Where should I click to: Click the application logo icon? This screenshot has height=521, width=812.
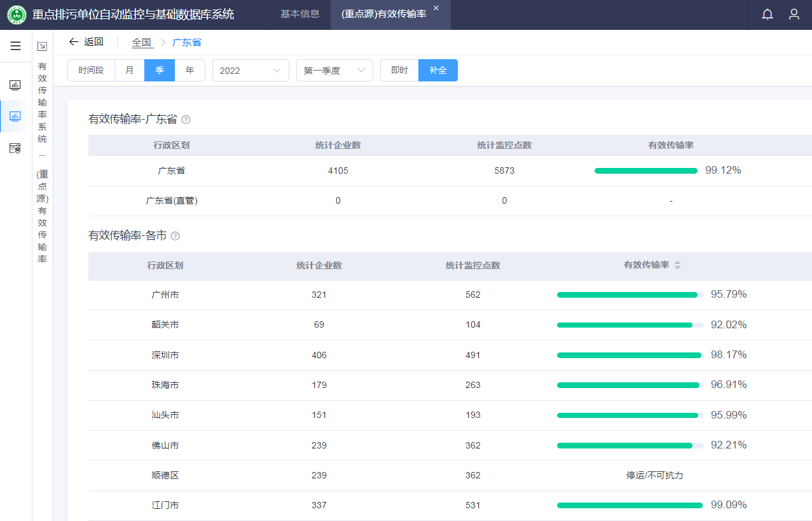click(17, 15)
